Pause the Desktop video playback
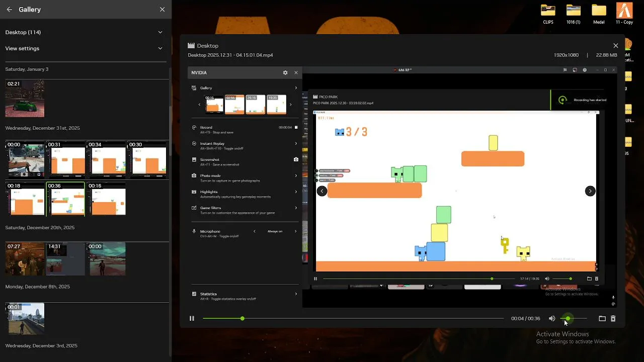Image resolution: width=644 pixels, height=362 pixels. click(x=192, y=318)
